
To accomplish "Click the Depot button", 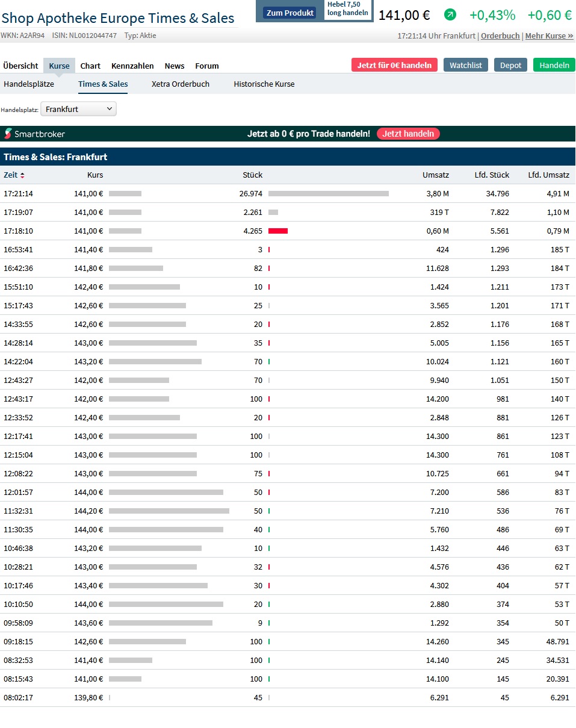I will [510, 65].
